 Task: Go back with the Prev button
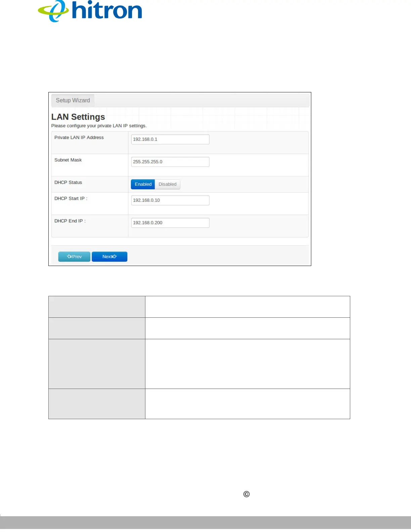[x=74, y=257]
